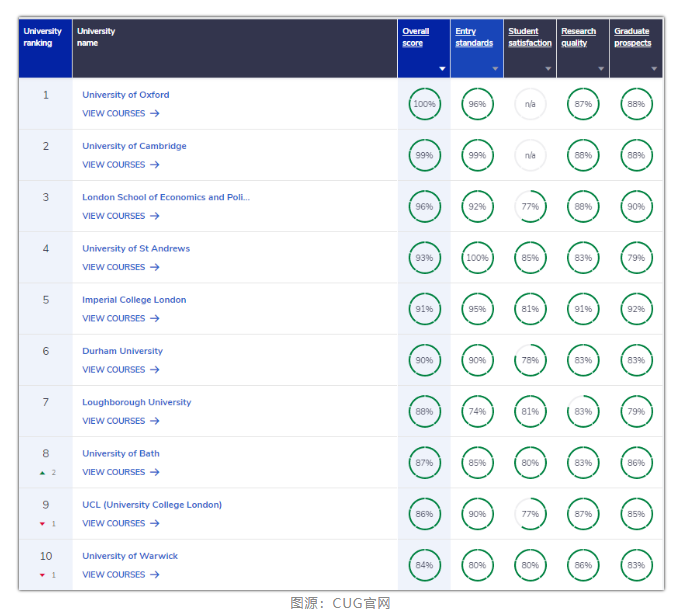Click arrow icon next to Oxford VIEW COURSES
Viewport: 684px width, 612px height.
(x=154, y=113)
